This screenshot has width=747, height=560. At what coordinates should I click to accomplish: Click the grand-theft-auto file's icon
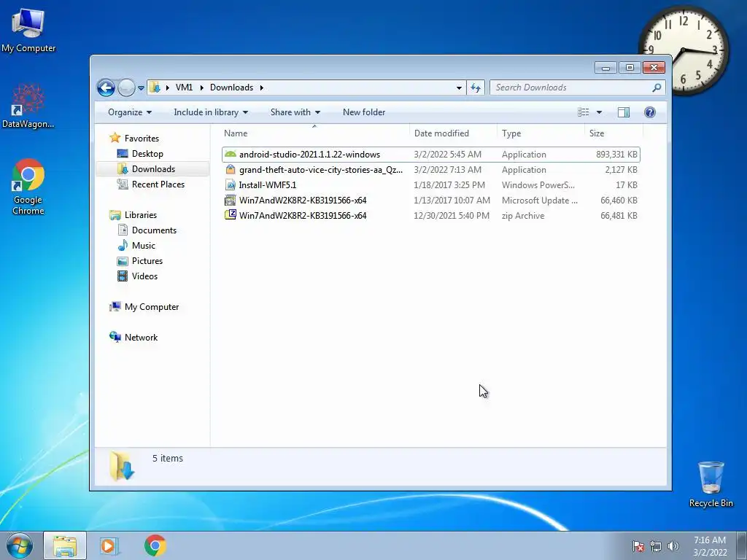(x=230, y=169)
